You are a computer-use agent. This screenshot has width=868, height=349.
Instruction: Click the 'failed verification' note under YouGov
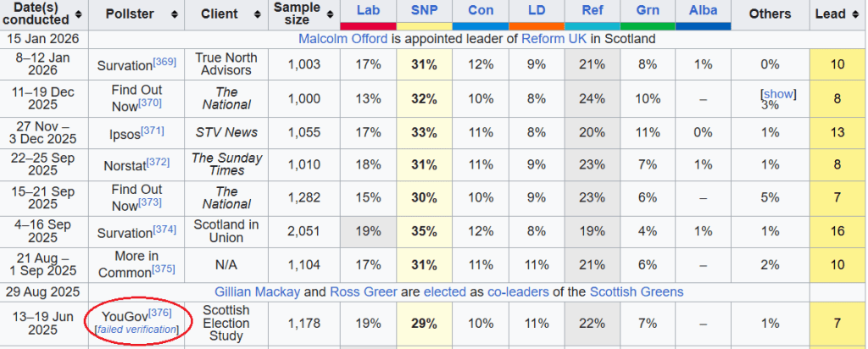(136, 329)
